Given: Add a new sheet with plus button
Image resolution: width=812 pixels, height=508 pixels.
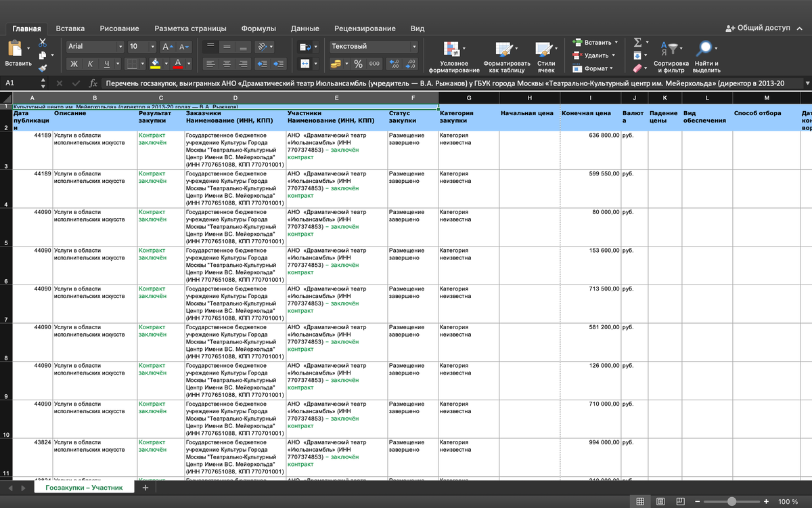Looking at the screenshot, I should [x=145, y=488].
